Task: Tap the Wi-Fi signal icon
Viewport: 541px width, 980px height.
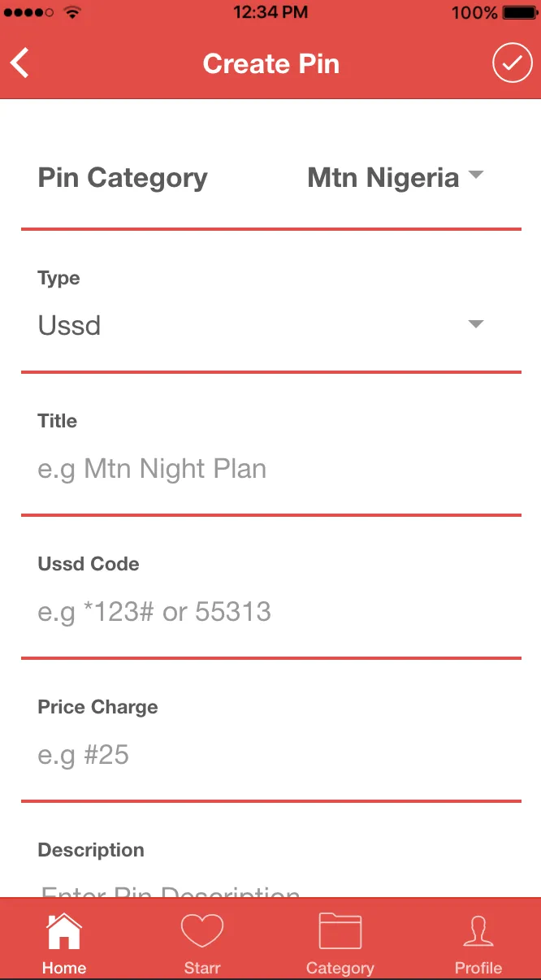Action: pos(72,12)
